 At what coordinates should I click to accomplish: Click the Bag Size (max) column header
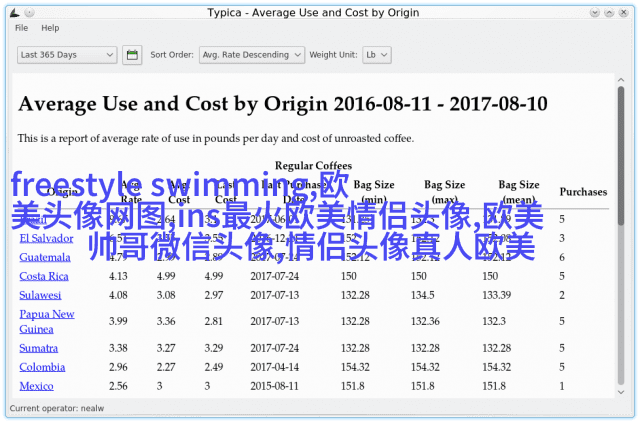pyautogui.click(x=444, y=192)
